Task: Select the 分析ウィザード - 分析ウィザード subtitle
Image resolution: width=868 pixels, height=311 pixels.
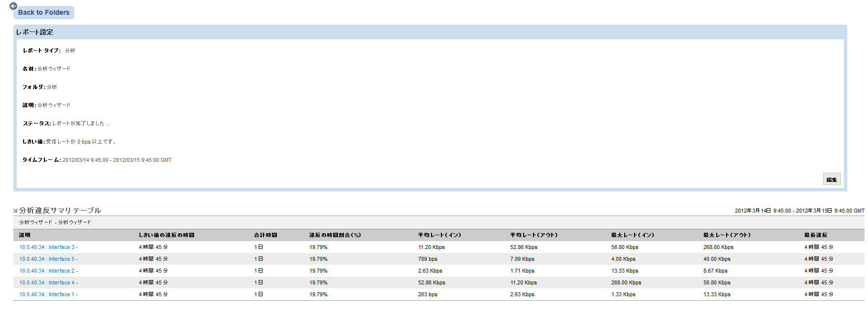Action: tap(55, 222)
